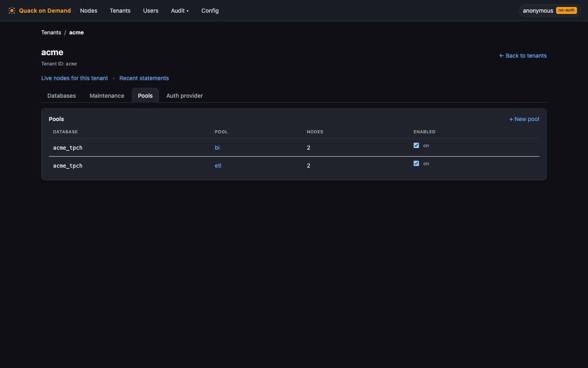Screen dimensions: 588x368
Task: Click the Pools panel title
Action: pos(56,119)
